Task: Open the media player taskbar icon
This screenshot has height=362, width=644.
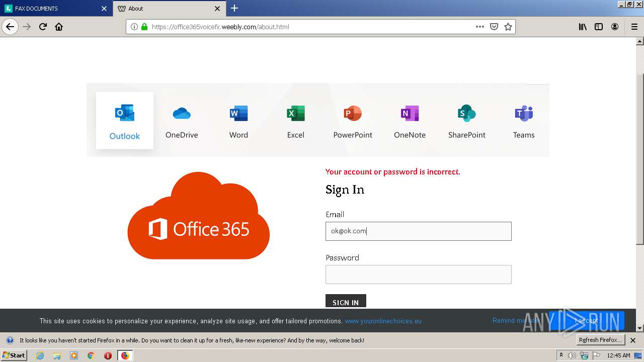Action: tap(74, 355)
